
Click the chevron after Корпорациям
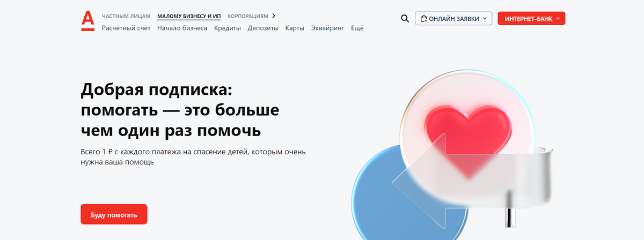tap(274, 16)
